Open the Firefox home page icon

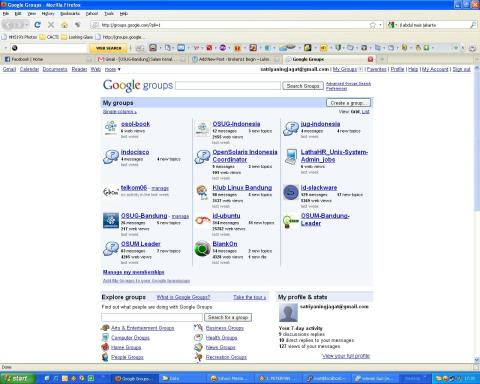[64, 25]
